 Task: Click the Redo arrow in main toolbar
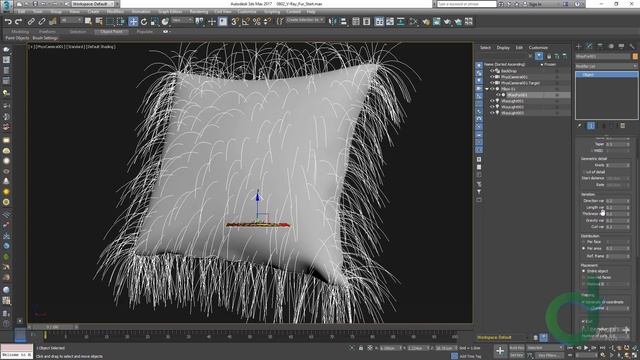click(18, 22)
